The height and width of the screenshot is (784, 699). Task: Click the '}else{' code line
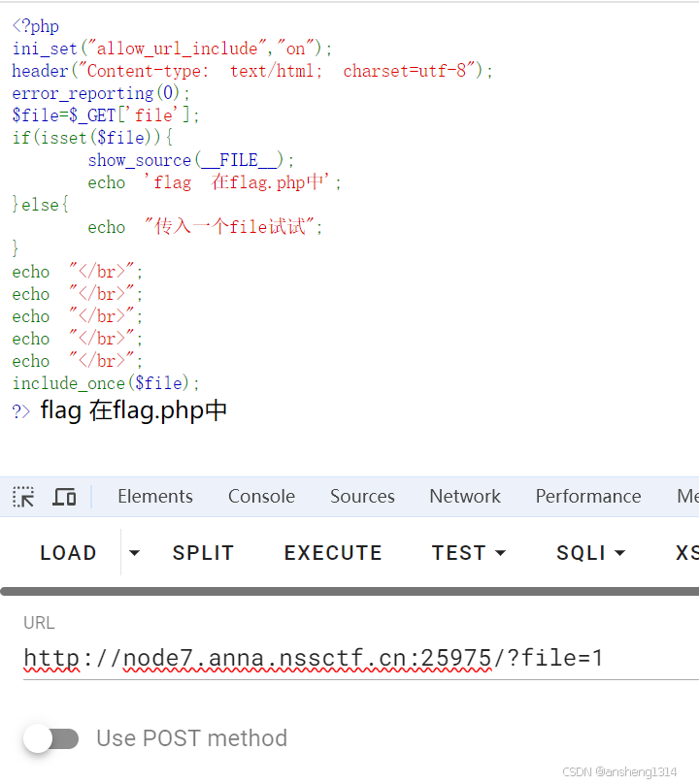(x=40, y=205)
